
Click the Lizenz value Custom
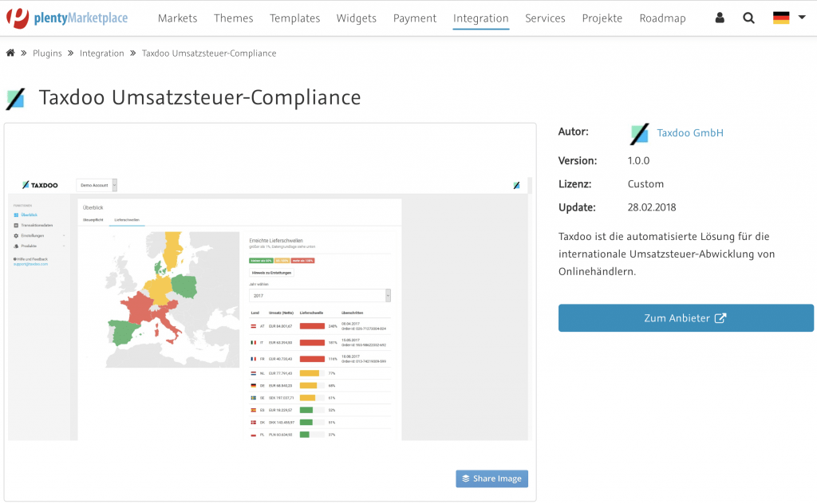click(x=645, y=183)
